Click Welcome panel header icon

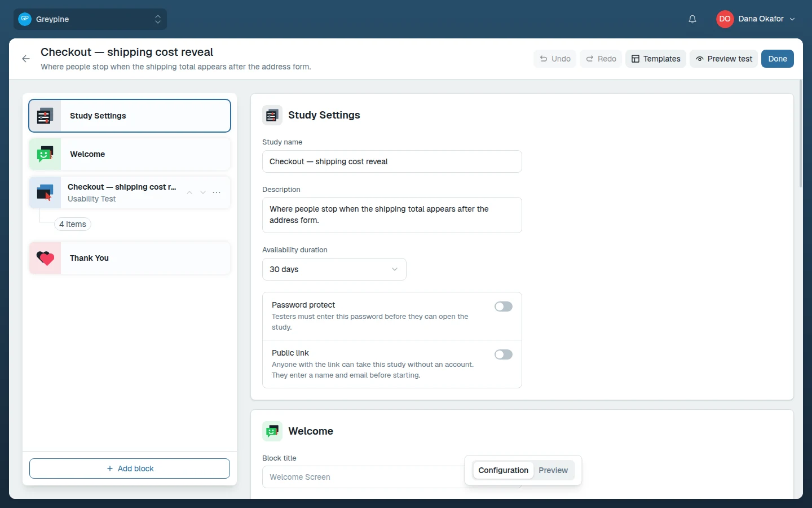point(272,431)
